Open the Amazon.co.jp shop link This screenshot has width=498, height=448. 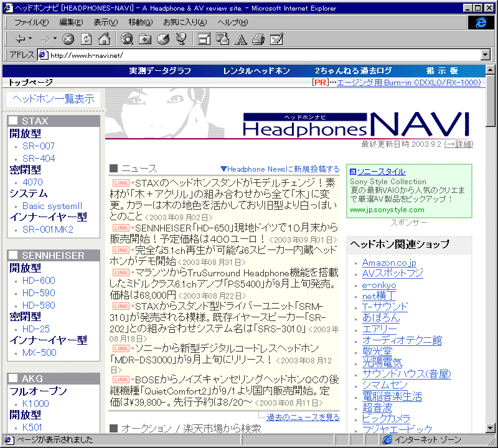point(389,263)
